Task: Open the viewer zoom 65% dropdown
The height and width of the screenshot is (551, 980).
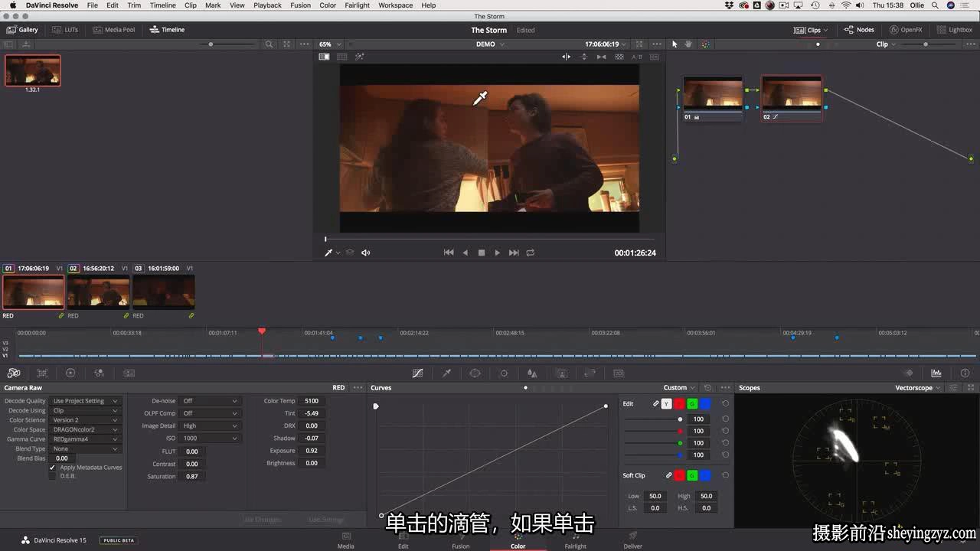Action: [x=330, y=44]
